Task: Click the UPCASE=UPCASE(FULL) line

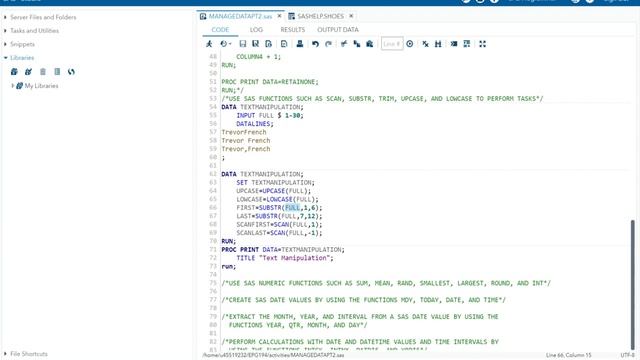Action: 273,191
